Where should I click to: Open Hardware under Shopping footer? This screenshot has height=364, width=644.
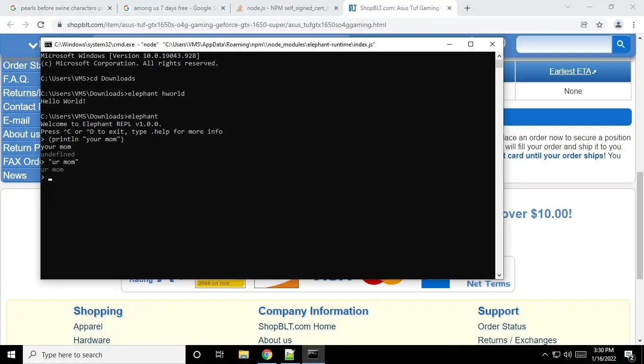[92, 340]
